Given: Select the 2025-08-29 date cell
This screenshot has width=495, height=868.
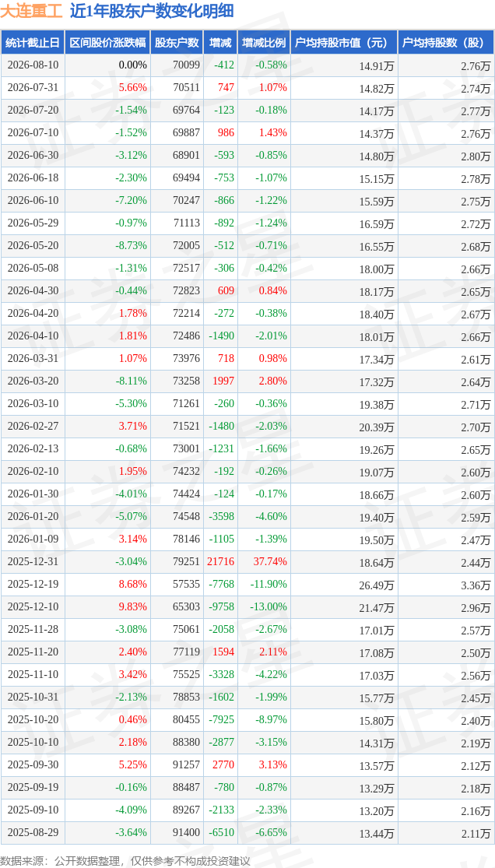Looking at the screenshot, I should 33,832.
